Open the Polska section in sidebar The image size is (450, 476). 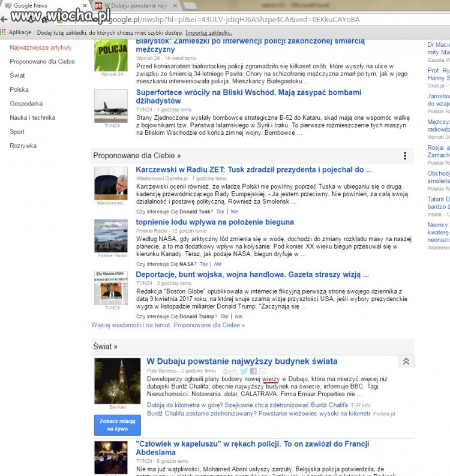(19, 89)
